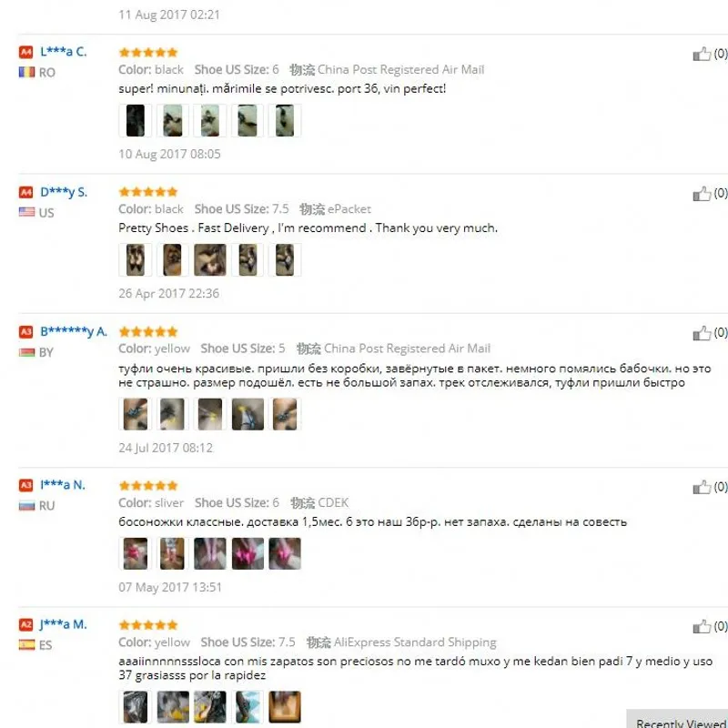
Task: Click the A4 level badge beside L***a C.
Action: (26, 52)
